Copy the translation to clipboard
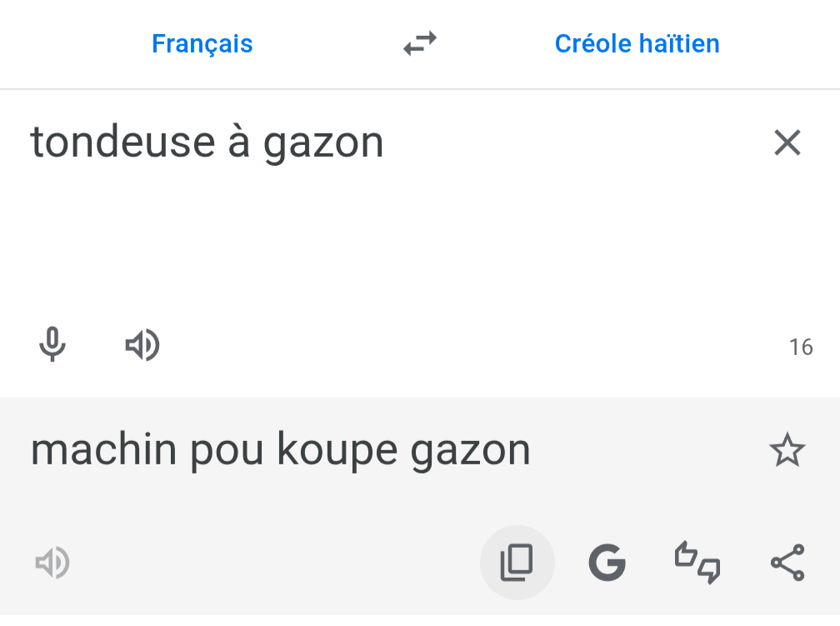 pyautogui.click(x=517, y=563)
